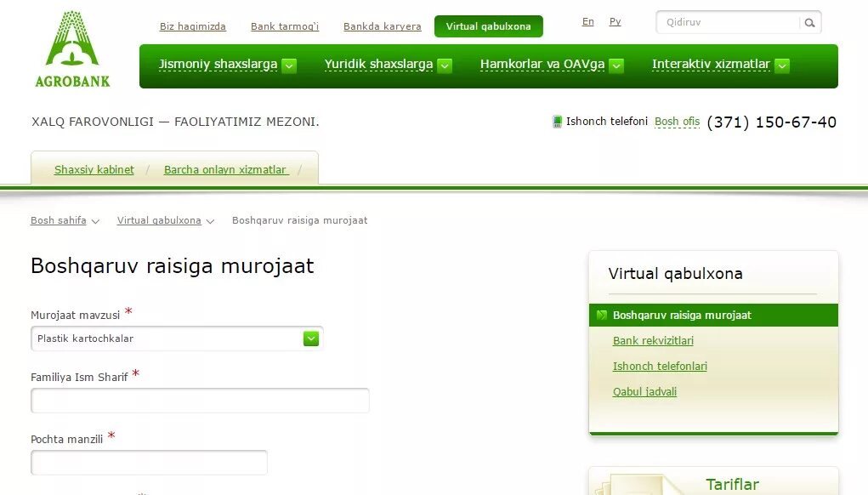The height and width of the screenshot is (495, 868).
Task: Click the Pochta manzili input field
Action: pyautogui.click(x=149, y=463)
